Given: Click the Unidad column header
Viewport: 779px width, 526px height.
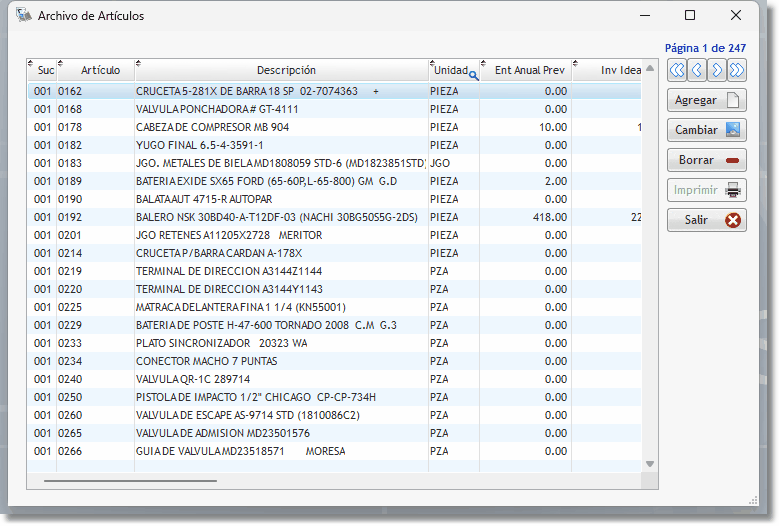Looking at the screenshot, I should [451, 70].
